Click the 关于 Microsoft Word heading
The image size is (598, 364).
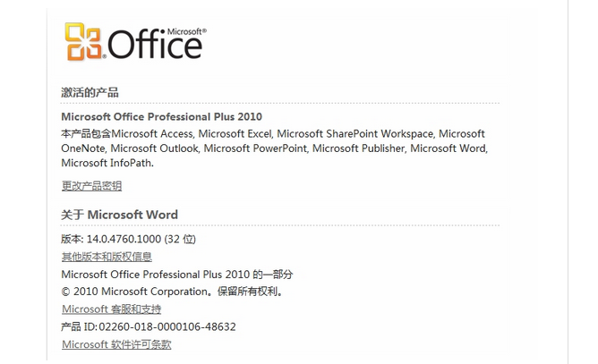coord(119,215)
